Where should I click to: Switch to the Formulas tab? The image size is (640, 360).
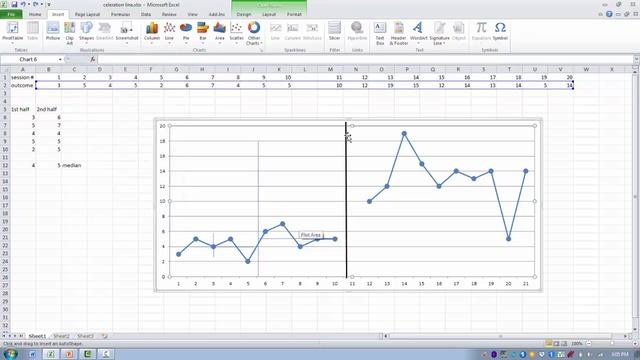120,14
